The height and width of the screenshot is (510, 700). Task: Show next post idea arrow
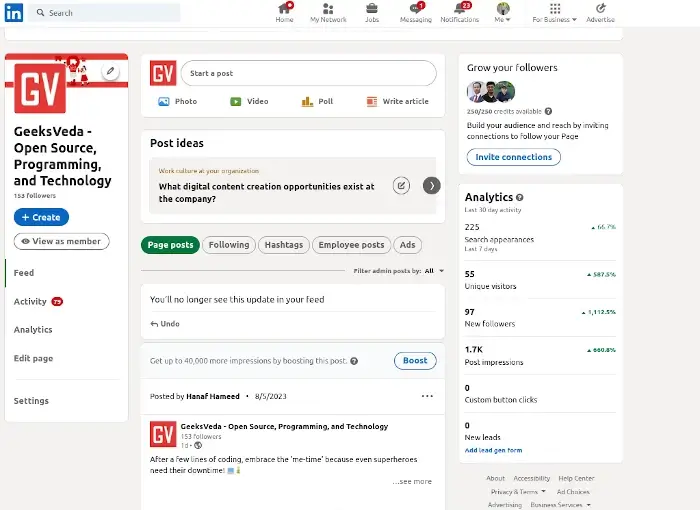[432, 185]
